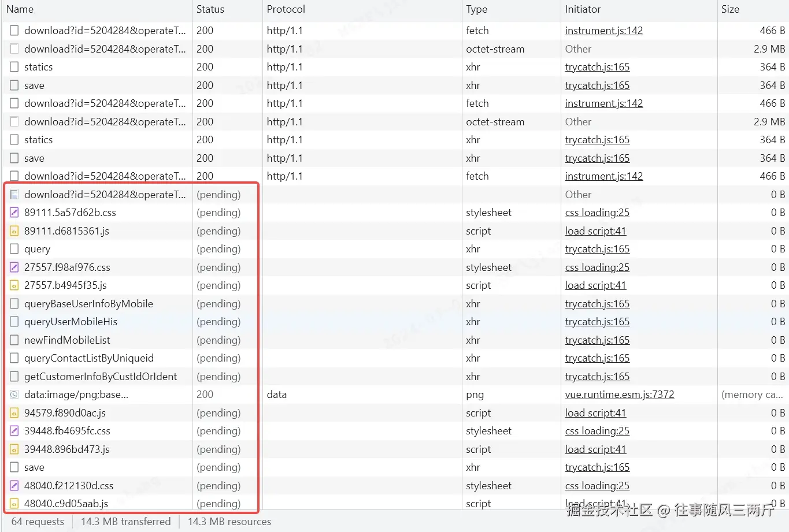This screenshot has height=532, width=789.
Task: Open load script:41 link in the 89111.d6815361.js row
Action: pos(595,231)
